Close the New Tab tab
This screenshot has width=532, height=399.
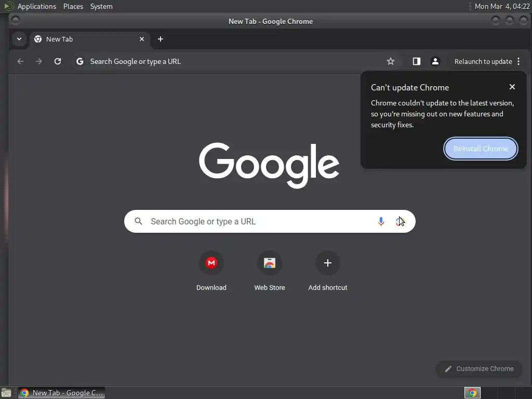(x=142, y=39)
